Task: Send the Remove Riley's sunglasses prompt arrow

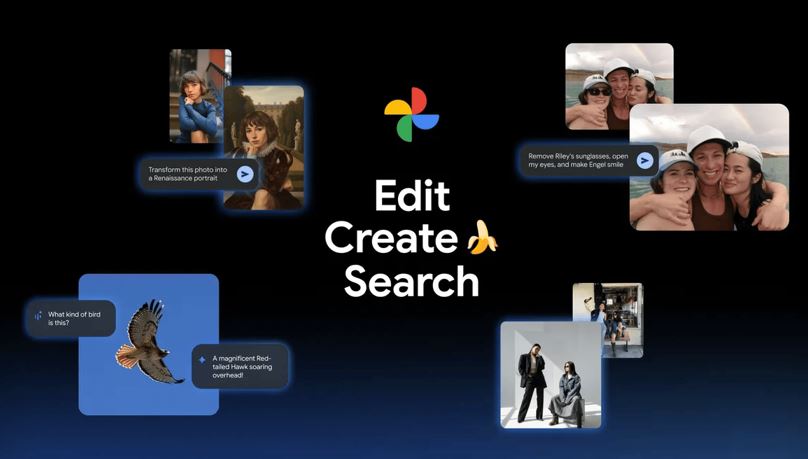Action: 644,161
